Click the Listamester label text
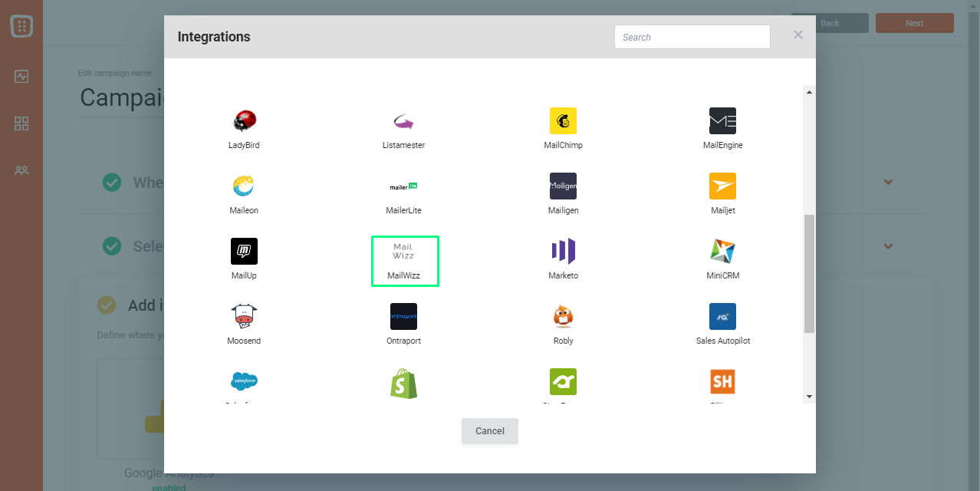980x491 pixels. [x=403, y=145]
